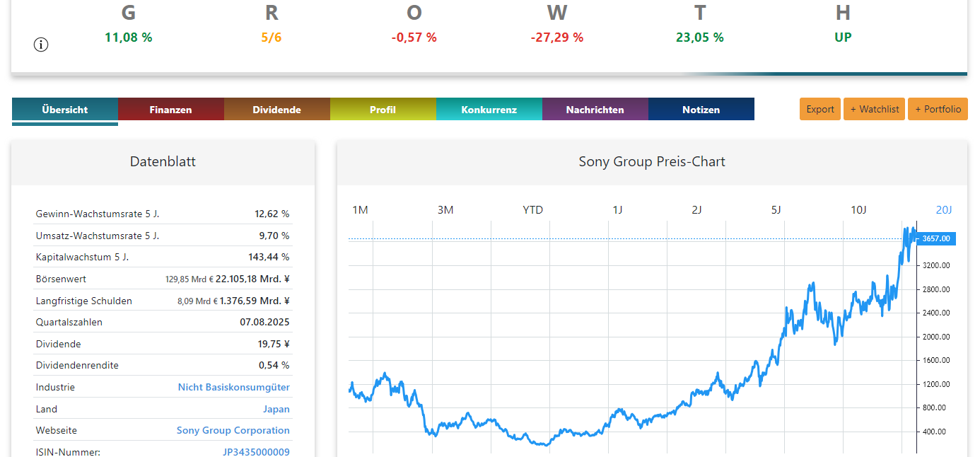Open the Nachrichten tab
Image resolution: width=980 pixels, height=457 pixels.
click(x=595, y=110)
